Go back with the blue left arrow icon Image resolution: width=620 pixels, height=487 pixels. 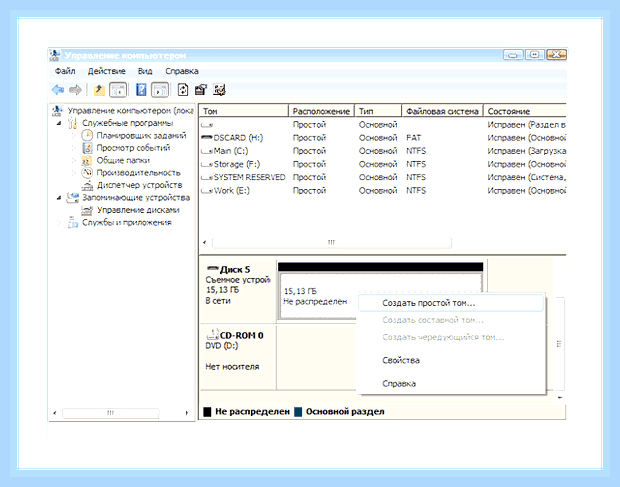(x=58, y=90)
